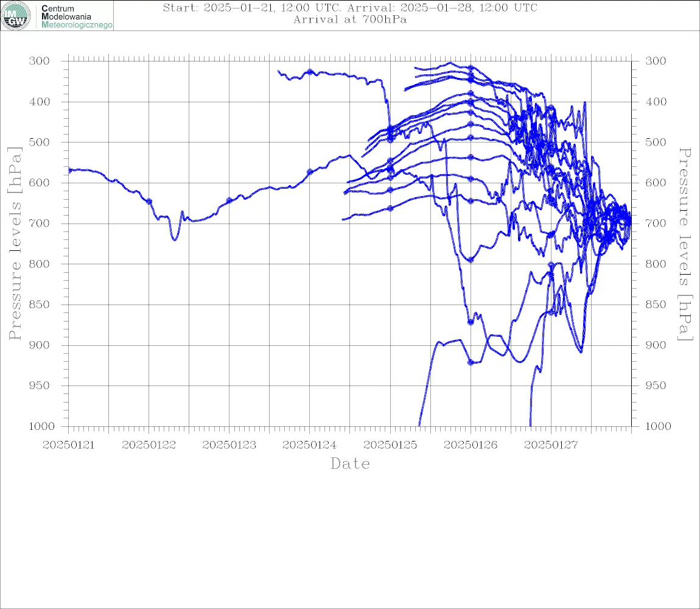700x609 pixels.
Task: Click the left axis label 500
Action: pos(40,142)
